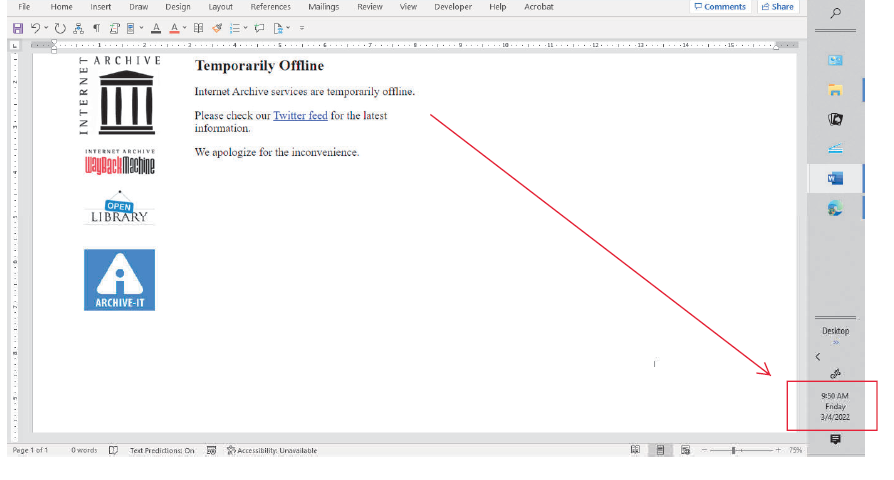Click the Internet Archive logo image
The image size is (894, 480).
point(120,95)
